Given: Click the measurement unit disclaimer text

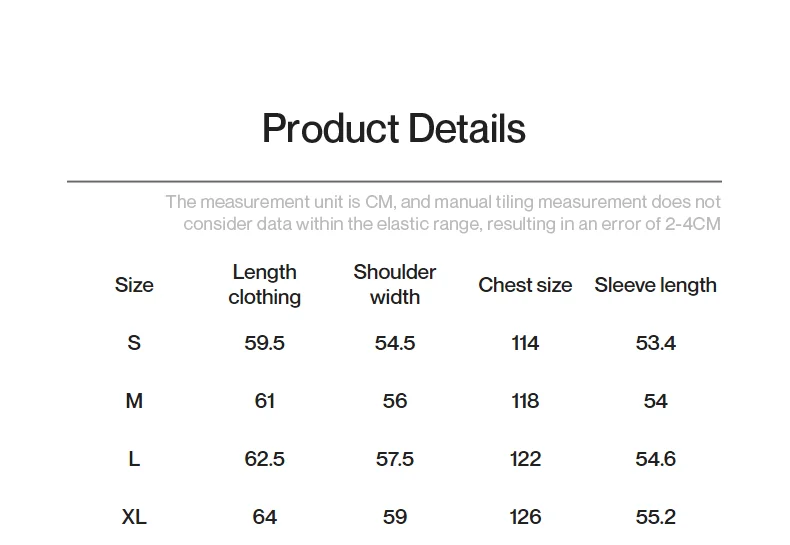Looking at the screenshot, I should click(443, 213).
